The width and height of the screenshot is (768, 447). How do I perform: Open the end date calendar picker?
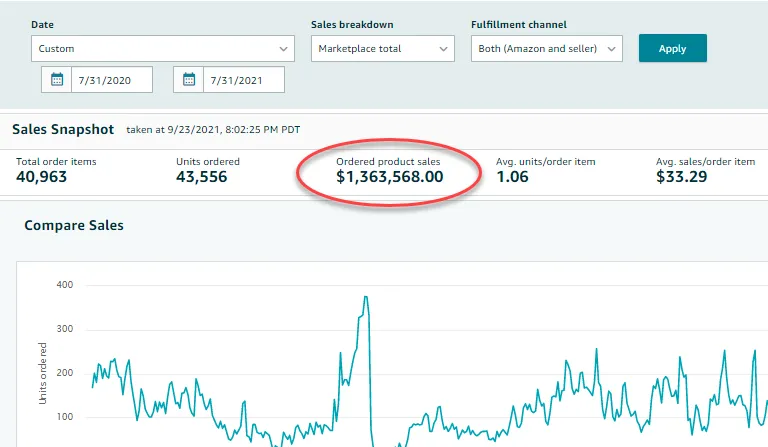coord(188,80)
